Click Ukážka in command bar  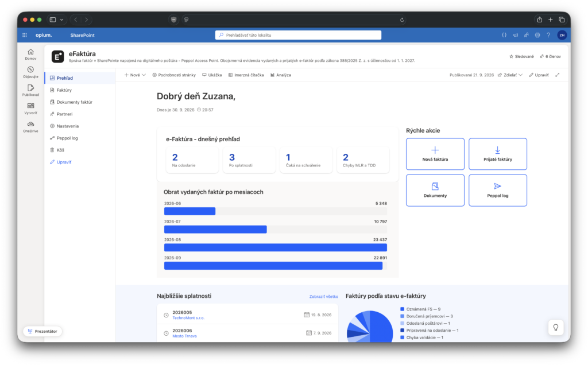(x=212, y=75)
